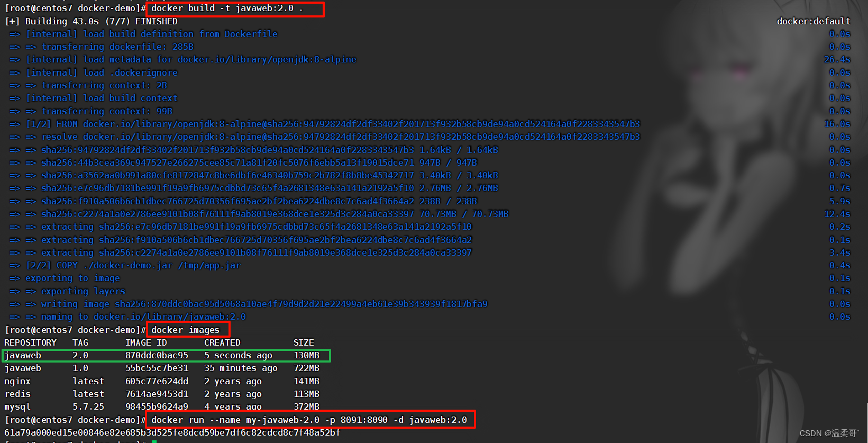
Task: Select container ID starting '61a79a000ed15e00846e'
Action: pyautogui.click(x=172, y=432)
